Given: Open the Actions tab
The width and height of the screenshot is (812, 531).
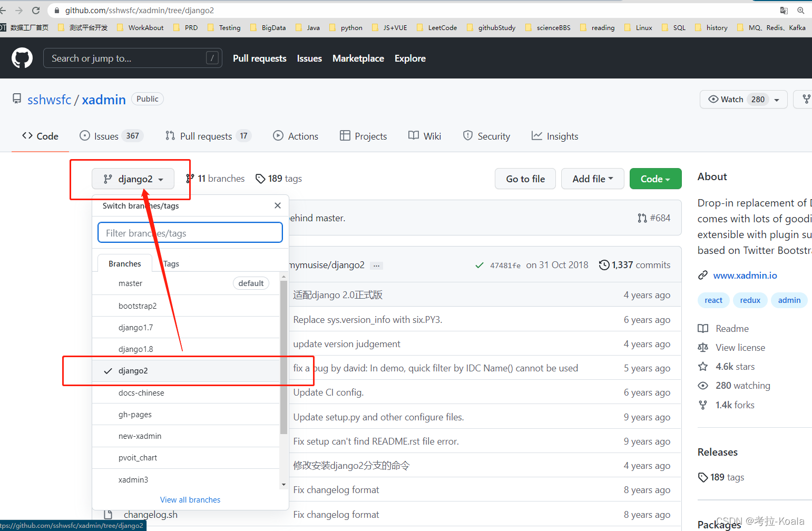Looking at the screenshot, I should (x=296, y=136).
